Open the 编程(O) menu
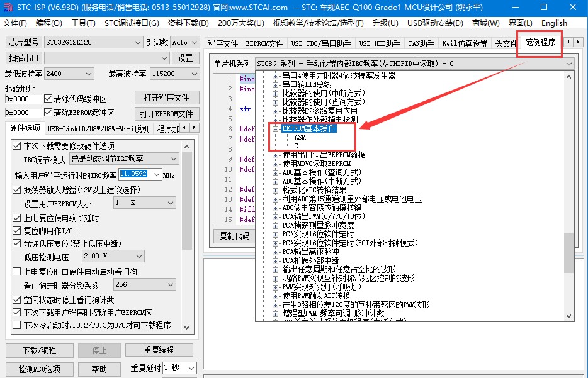Image resolution: width=588 pixels, height=378 pixels. (x=49, y=23)
